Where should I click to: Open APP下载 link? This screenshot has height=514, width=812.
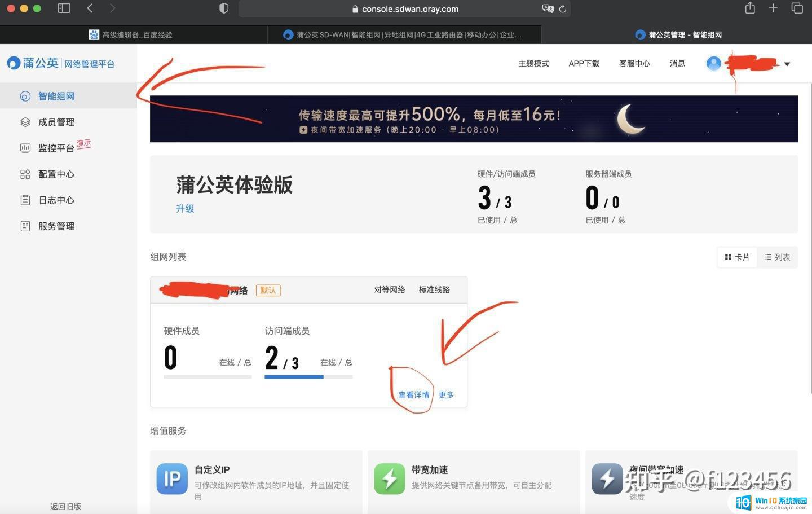pyautogui.click(x=584, y=64)
